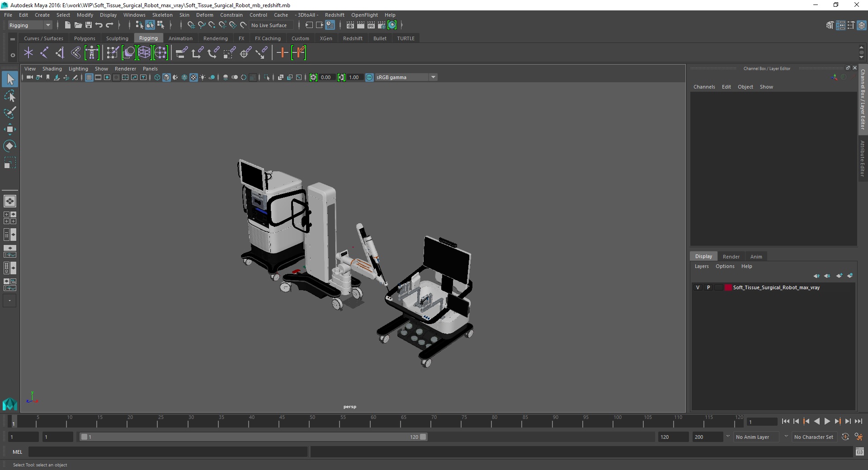Image resolution: width=868 pixels, height=470 pixels.
Task: Toggle the V visibility box of Soft_Tissue_Surgical_Robot layer
Action: (x=698, y=287)
